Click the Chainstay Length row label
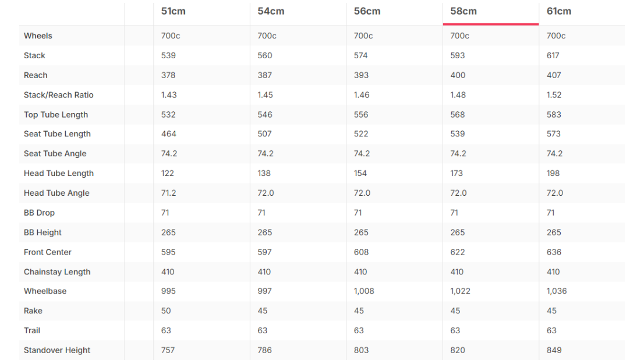This screenshot has width=644, height=363. point(57,272)
